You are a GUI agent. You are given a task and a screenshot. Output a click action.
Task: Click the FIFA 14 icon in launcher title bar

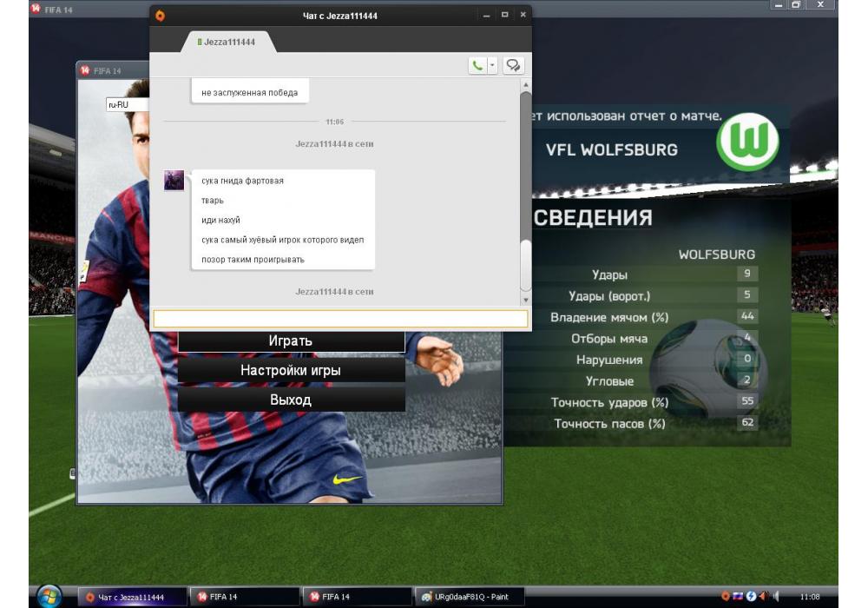pos(85,70)
